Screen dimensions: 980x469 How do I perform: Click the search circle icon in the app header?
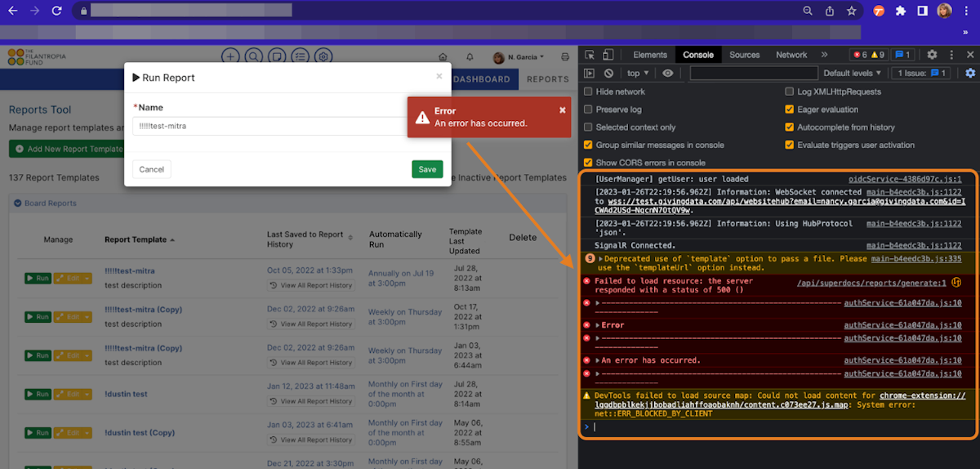[254, 56]
